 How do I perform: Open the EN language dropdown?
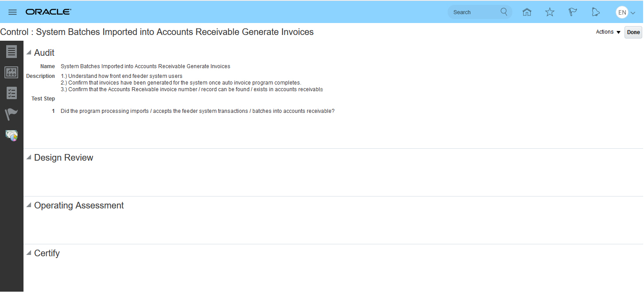pos(625,12)
